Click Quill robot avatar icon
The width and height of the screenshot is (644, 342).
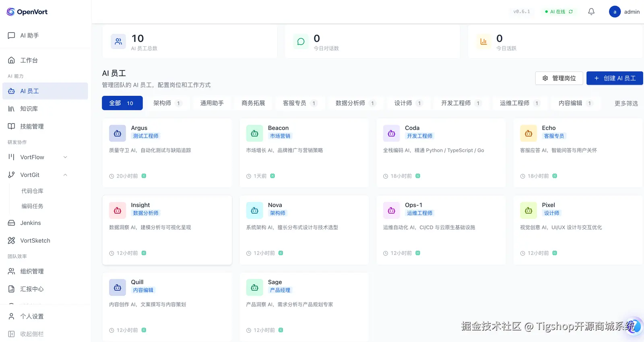pos(118,287)
